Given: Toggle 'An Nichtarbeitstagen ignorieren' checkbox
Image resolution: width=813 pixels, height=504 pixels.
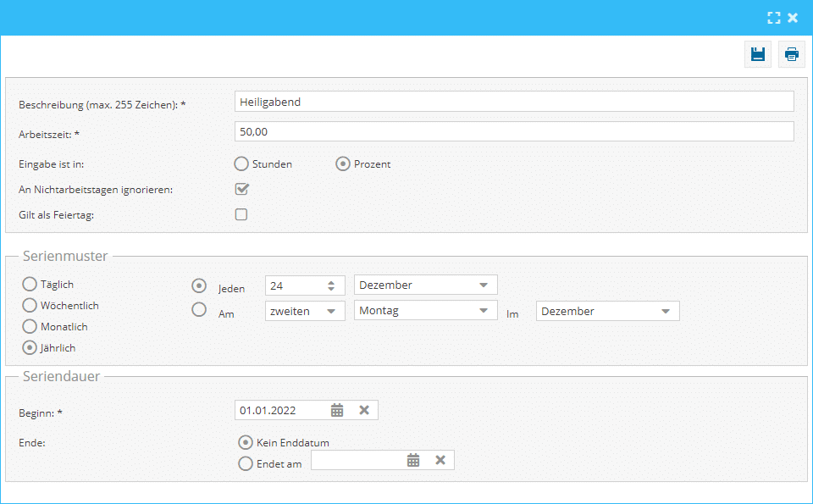Looking at the screenshot, I should coord(241,189).
